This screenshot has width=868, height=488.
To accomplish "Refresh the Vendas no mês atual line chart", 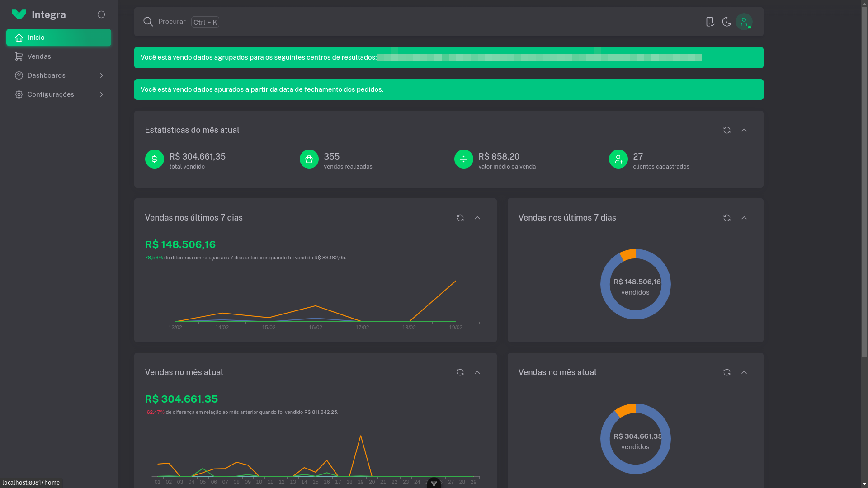I will point(460,372).
